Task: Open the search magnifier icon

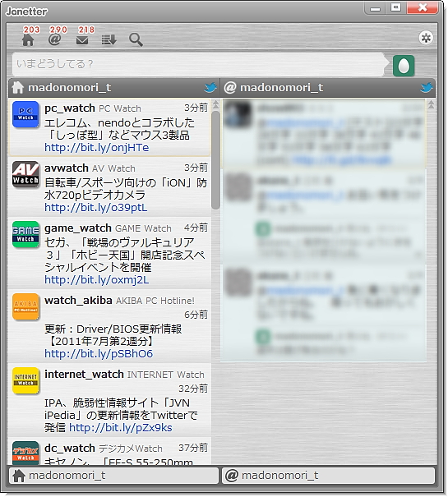Action: coord(136,40)
